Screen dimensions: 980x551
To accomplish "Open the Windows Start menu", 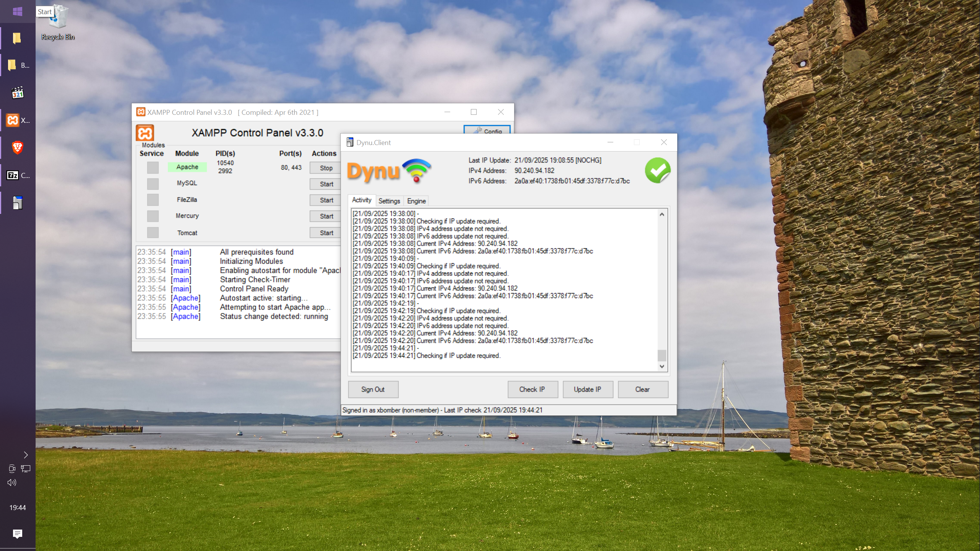I will pyautogui.click(x=18, y=11).
